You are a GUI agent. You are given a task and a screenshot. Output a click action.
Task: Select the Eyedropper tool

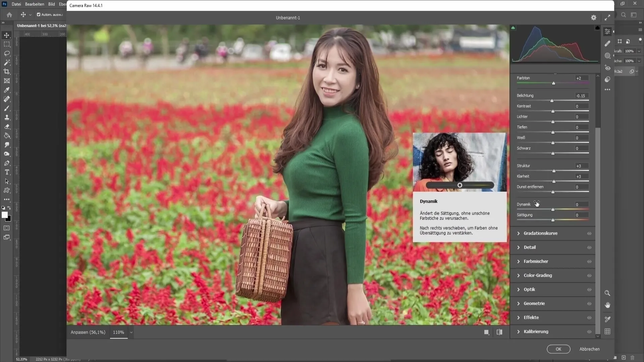(x=7, y=90)
